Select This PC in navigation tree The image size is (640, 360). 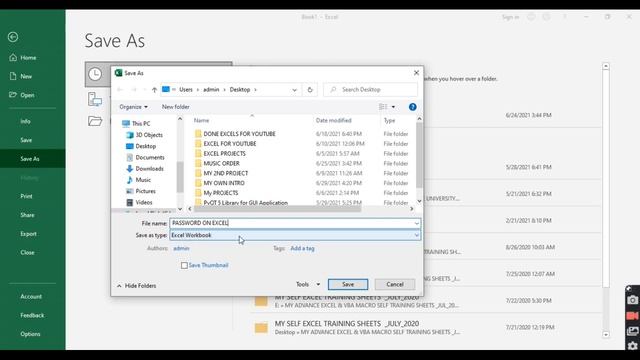pos(137,124)
